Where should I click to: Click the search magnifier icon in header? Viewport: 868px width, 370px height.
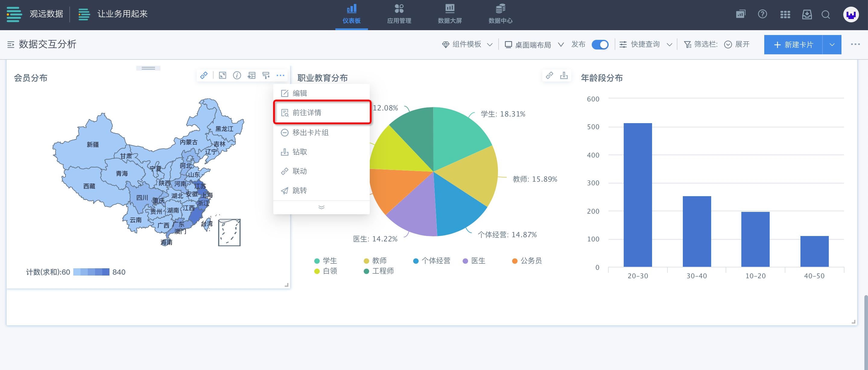825,14
